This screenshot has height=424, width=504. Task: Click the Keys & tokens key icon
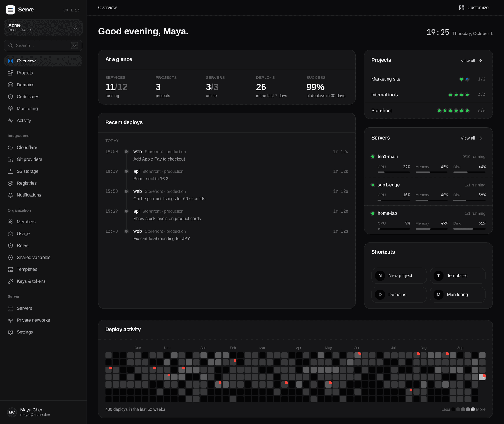tap(10, 281)
